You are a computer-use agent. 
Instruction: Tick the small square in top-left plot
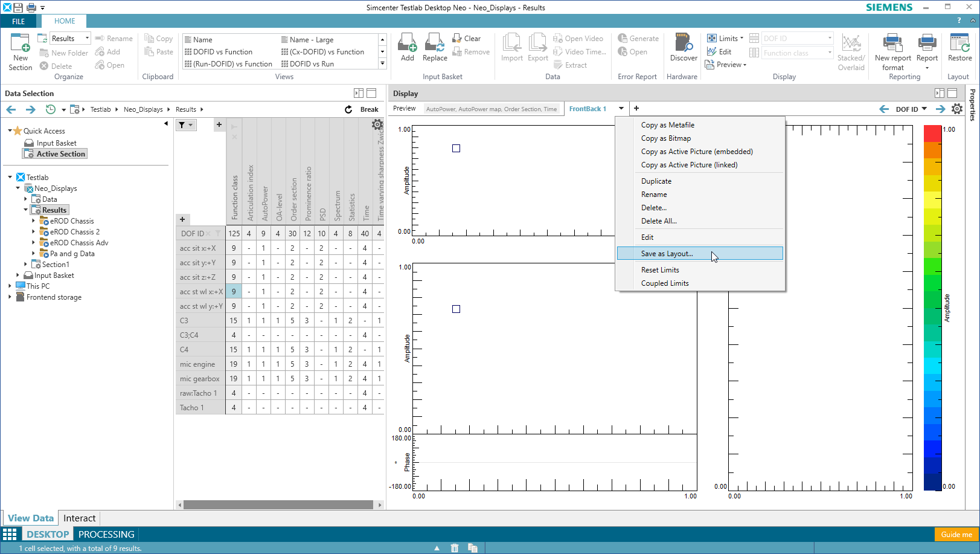pyautogui.click(x=456, y=149)
